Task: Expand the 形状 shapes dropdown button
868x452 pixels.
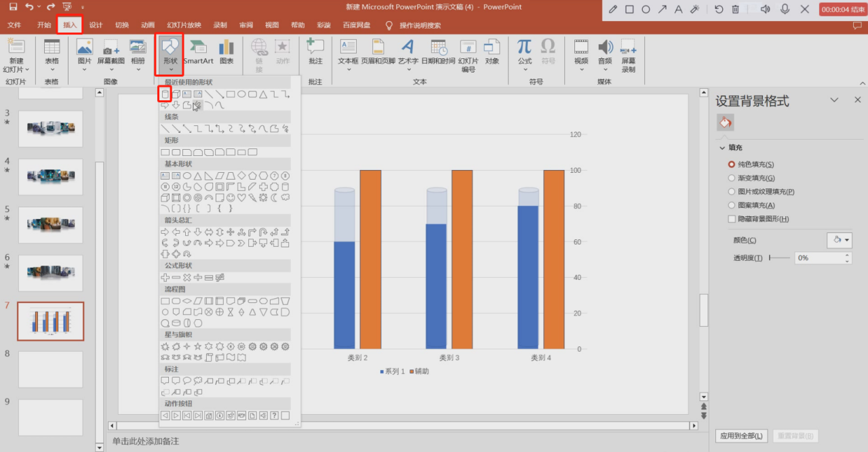Action: [x=170, y=54]
